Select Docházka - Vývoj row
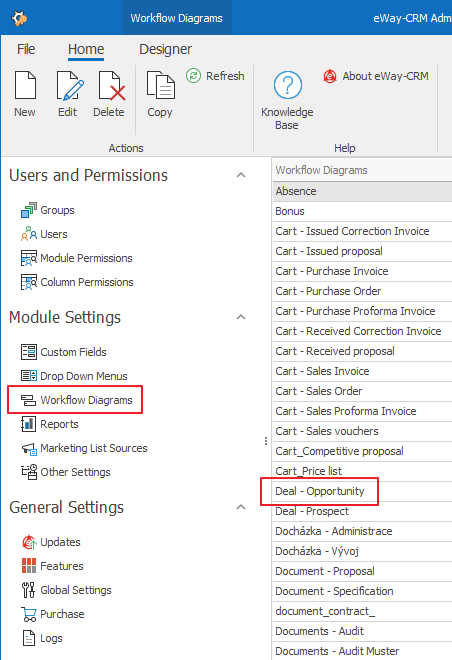This screenshot has height=660, width=452. tap(362, 551)
